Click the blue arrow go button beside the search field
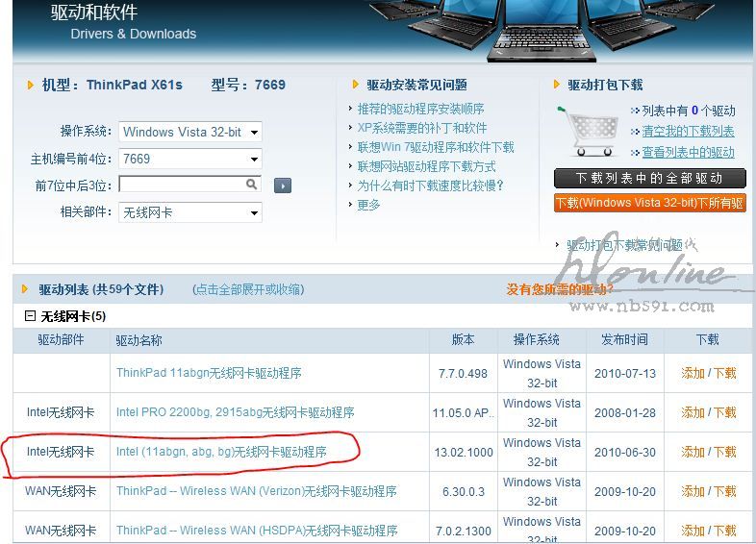Screen dimensions: 756x544 coord(283,185)
